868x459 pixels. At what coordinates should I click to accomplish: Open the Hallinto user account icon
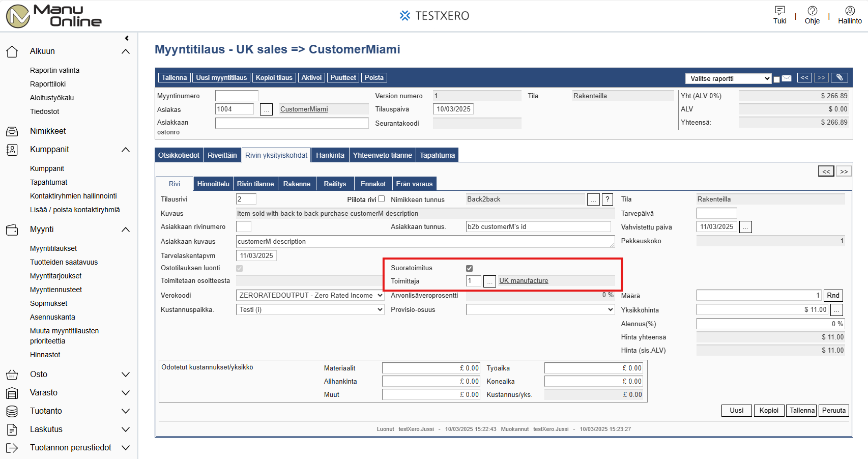[x=850, y=10]
